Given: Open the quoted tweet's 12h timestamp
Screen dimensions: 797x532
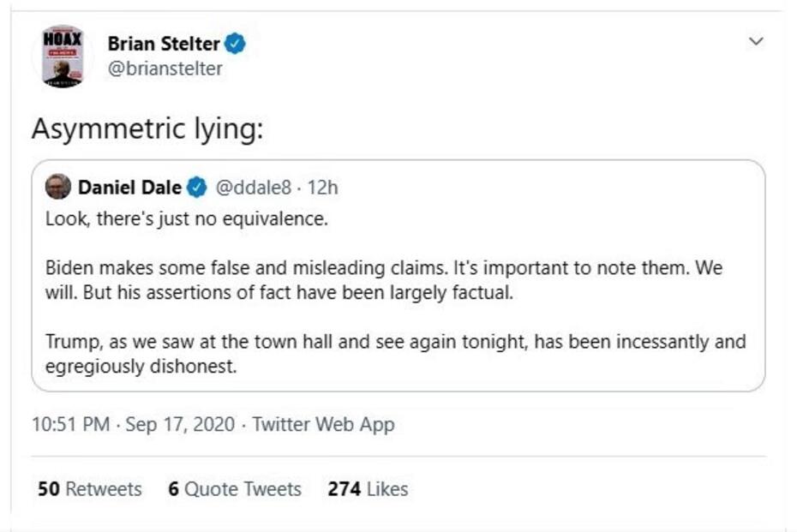Looking at the screenshot, I should pyautogui.click(x=323, y=187).
